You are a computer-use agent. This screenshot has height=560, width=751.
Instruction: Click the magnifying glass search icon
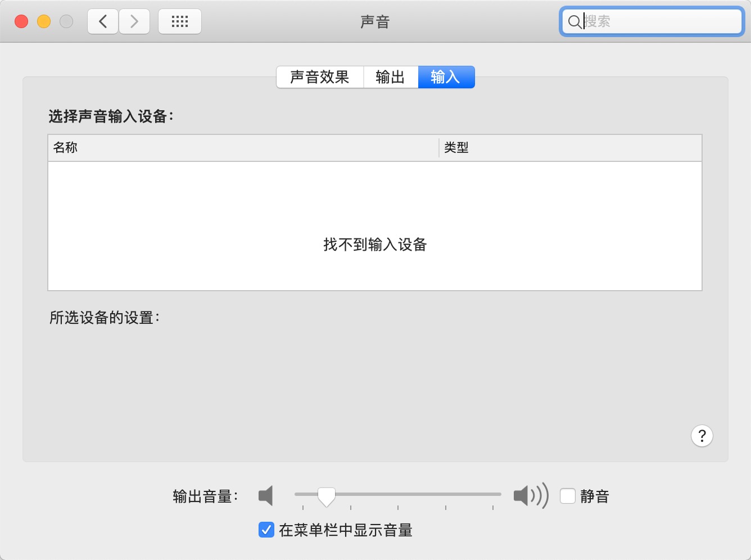coord(574,22)
